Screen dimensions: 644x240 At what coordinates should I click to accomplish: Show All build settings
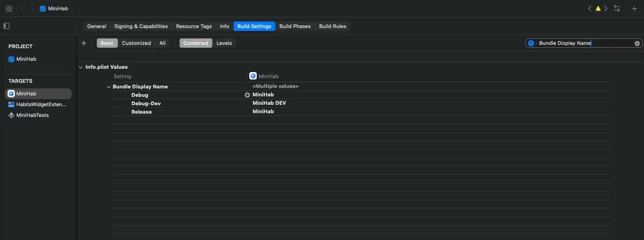162,43
